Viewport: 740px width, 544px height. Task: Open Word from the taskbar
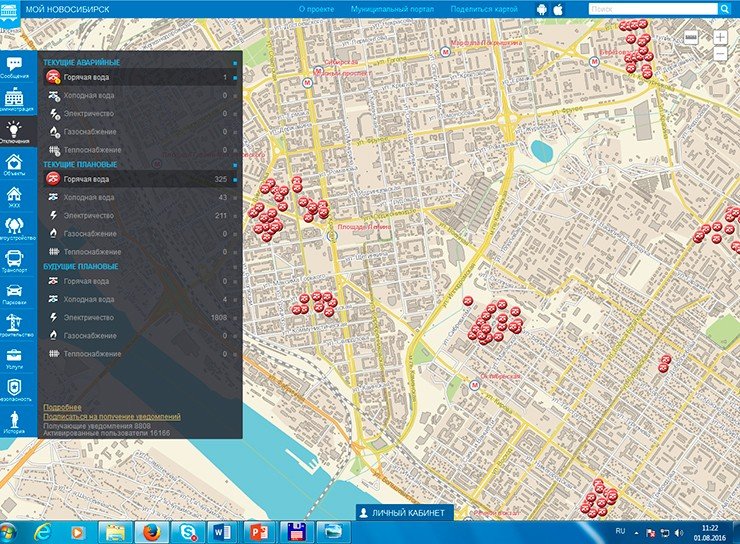tap(223, 533)
